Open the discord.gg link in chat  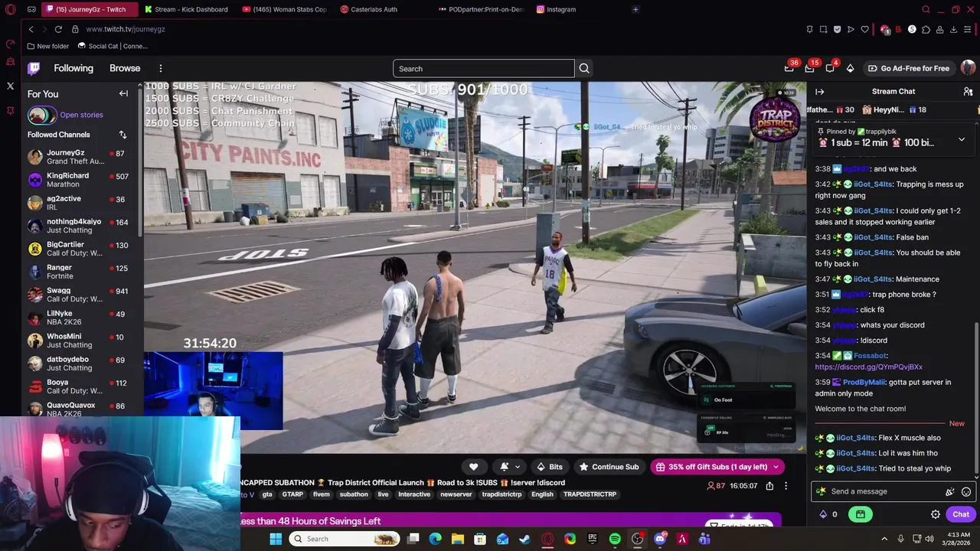pos(868,367)
